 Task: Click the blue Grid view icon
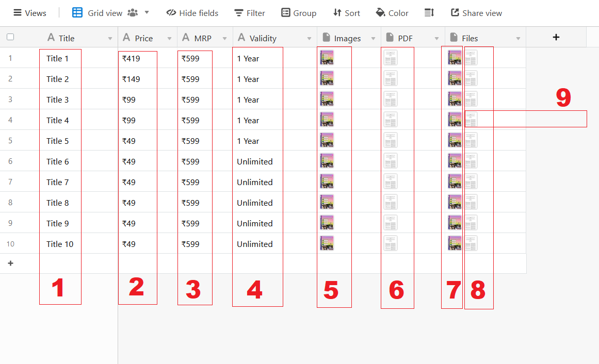pyautogui.click(x=77, y=13)
